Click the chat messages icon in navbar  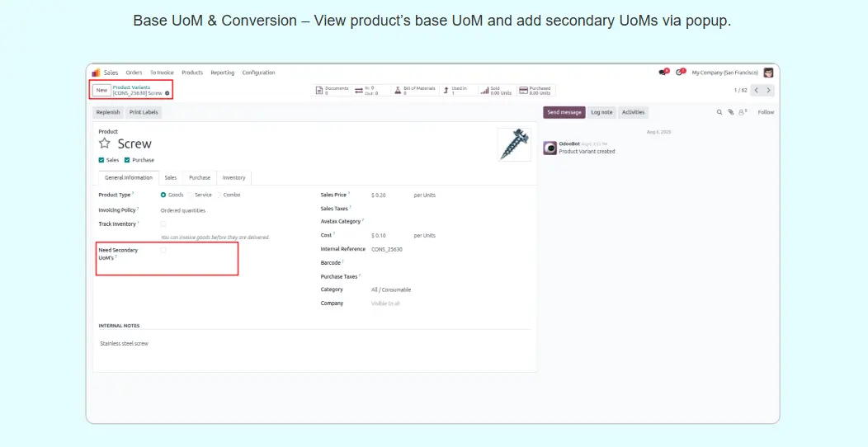663,73
